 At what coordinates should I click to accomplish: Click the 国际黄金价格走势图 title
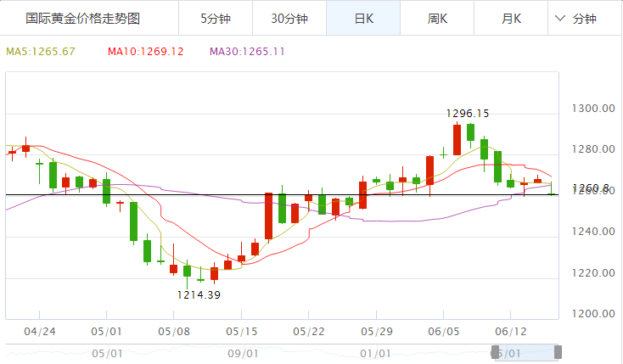click(x=82, y=18)
